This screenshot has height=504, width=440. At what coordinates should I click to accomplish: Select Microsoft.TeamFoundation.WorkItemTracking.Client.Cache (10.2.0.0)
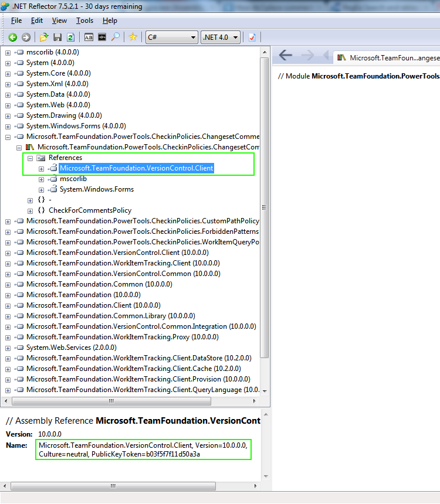coord(134,369)
